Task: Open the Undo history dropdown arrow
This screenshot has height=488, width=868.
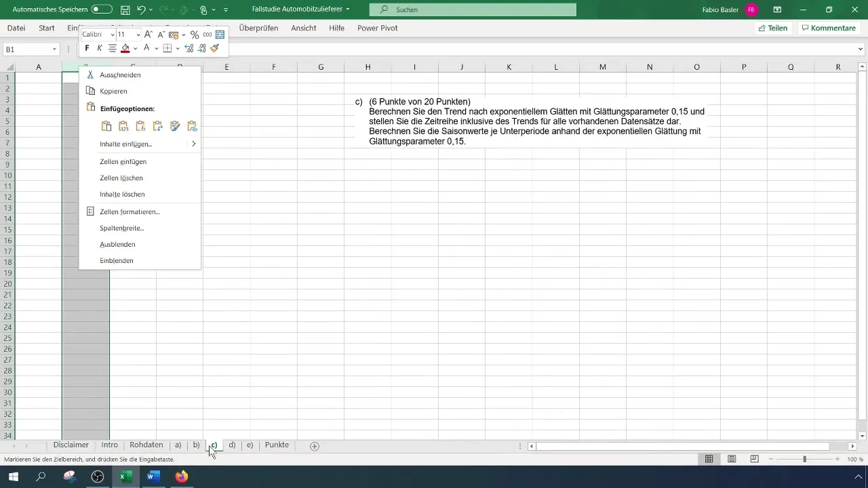Action: [x=151, y=9]
